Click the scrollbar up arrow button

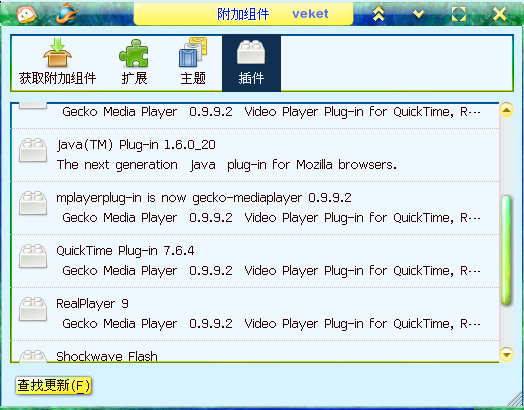(x=507, y=110)
